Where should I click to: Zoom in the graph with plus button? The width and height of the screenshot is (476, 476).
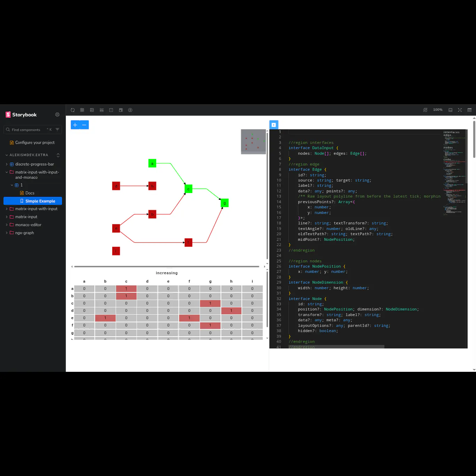click(x=75, y=125)
